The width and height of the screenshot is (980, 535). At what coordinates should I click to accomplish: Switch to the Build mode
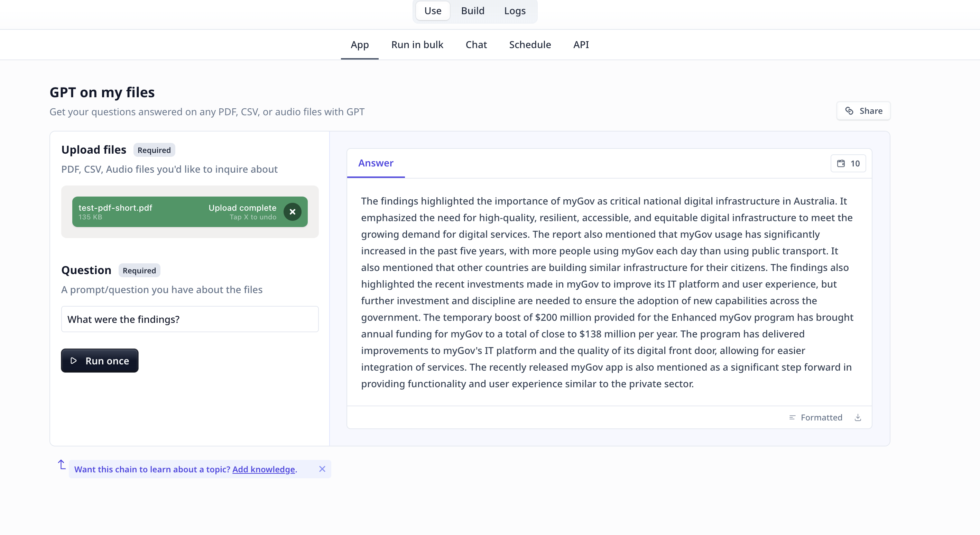(x=472, y=11)
